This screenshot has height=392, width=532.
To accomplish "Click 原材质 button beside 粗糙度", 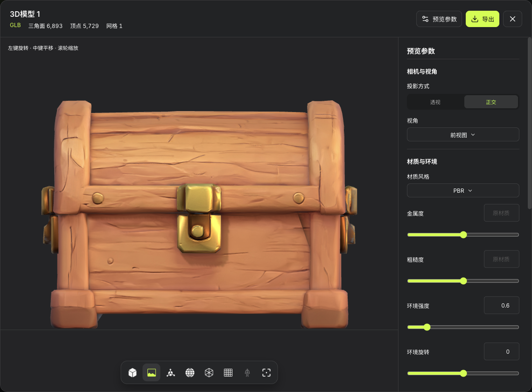I will pyautogui.click(x=502, y=259).
